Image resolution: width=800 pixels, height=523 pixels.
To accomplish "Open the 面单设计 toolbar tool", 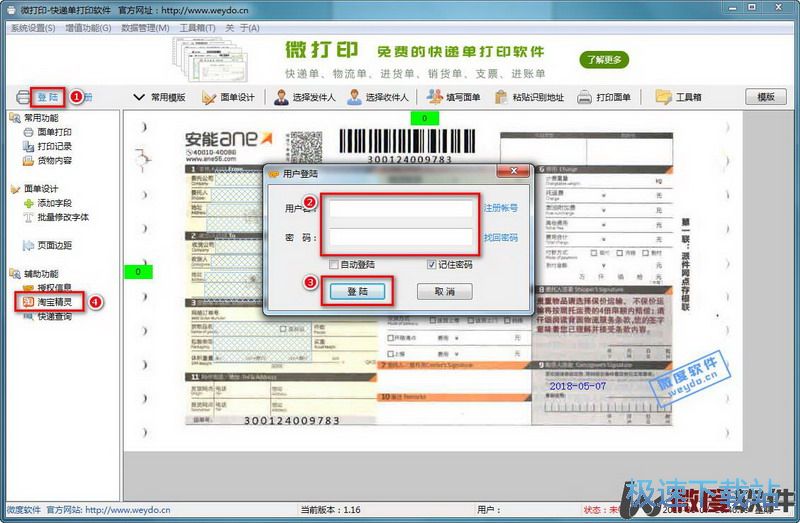I will coord(229,97).
